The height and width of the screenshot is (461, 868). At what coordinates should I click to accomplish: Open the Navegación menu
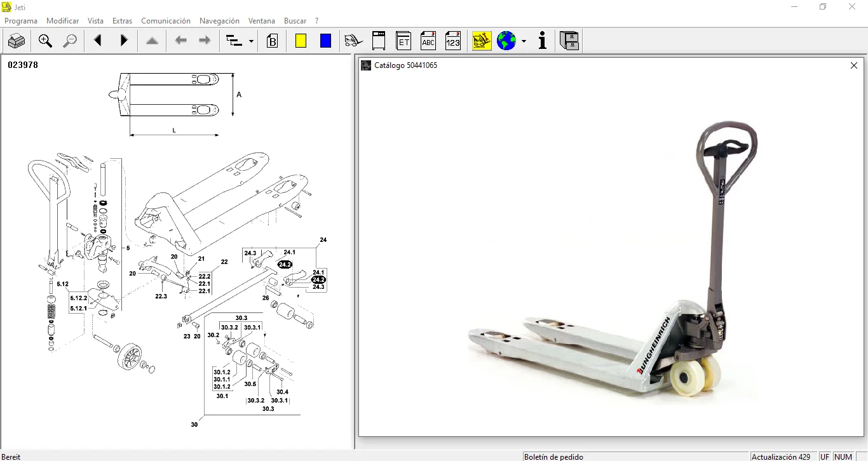click(x=219, y=21)
